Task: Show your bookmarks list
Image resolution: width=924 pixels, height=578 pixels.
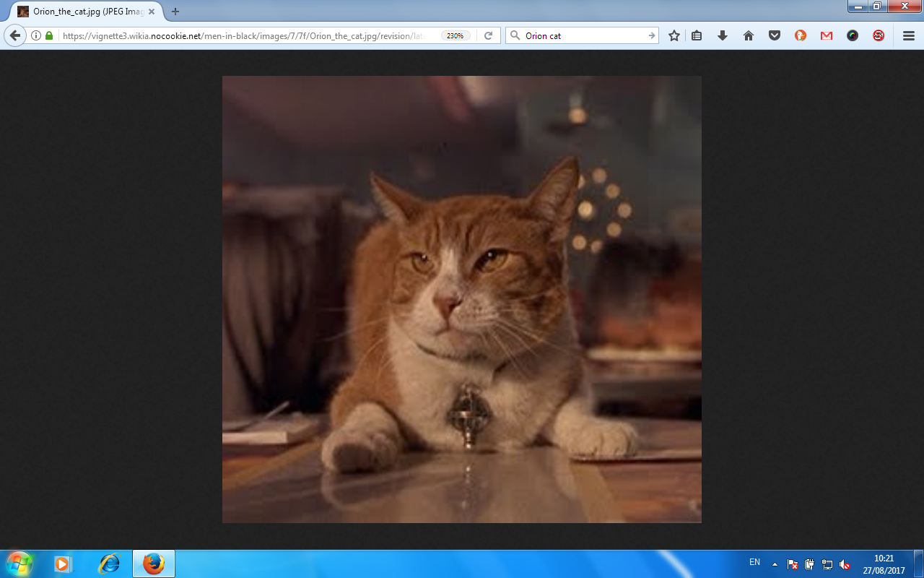Action: pyautogui.click(x=697, y=35)
